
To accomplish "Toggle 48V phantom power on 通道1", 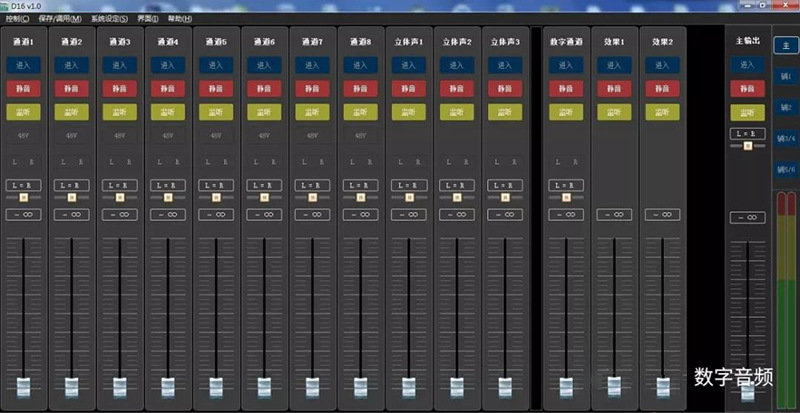I will click(23, 136).
